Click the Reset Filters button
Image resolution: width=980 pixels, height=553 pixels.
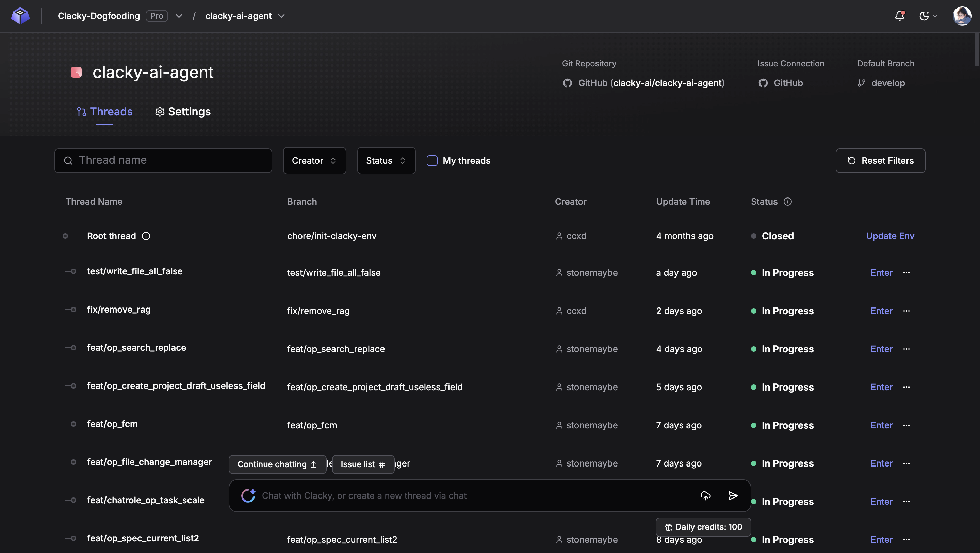(880, 161)
